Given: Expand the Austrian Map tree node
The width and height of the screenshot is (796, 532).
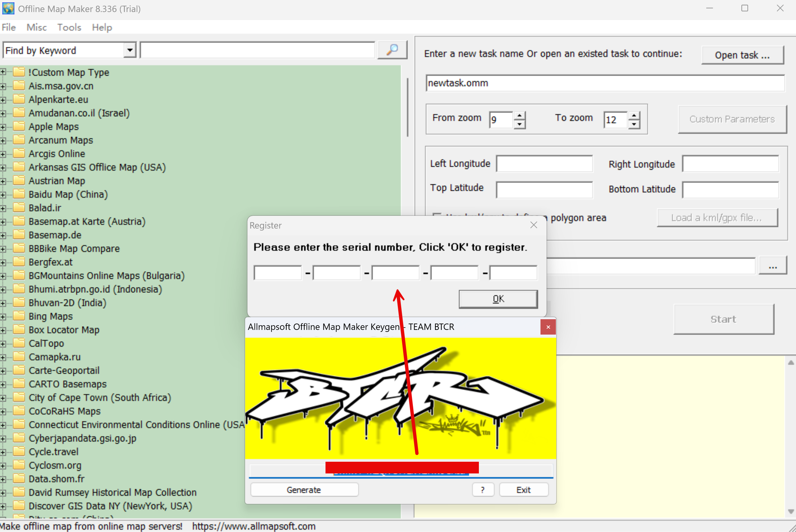Looking at the screenshot, I should click(3, 181).
